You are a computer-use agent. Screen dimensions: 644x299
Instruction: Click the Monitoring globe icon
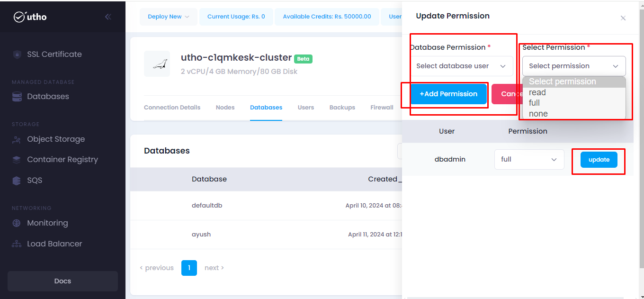(x=17, y=223)
